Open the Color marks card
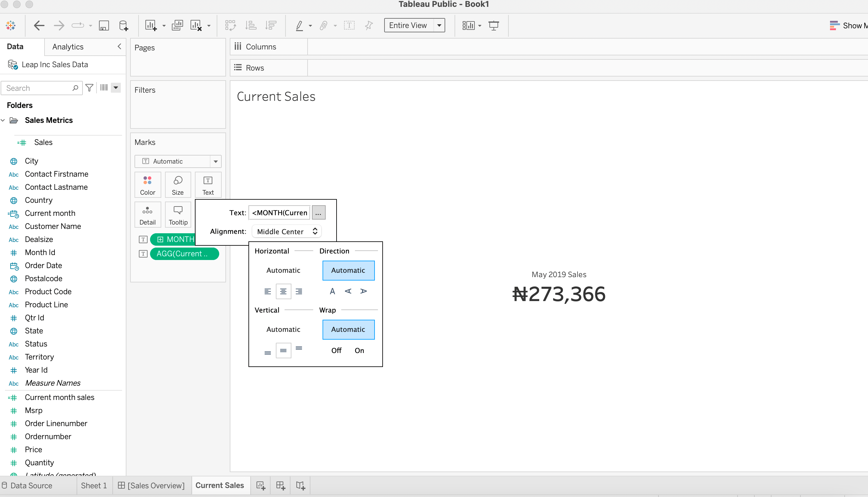This screenshot has height=497, width=868. [x=147, y=185]
